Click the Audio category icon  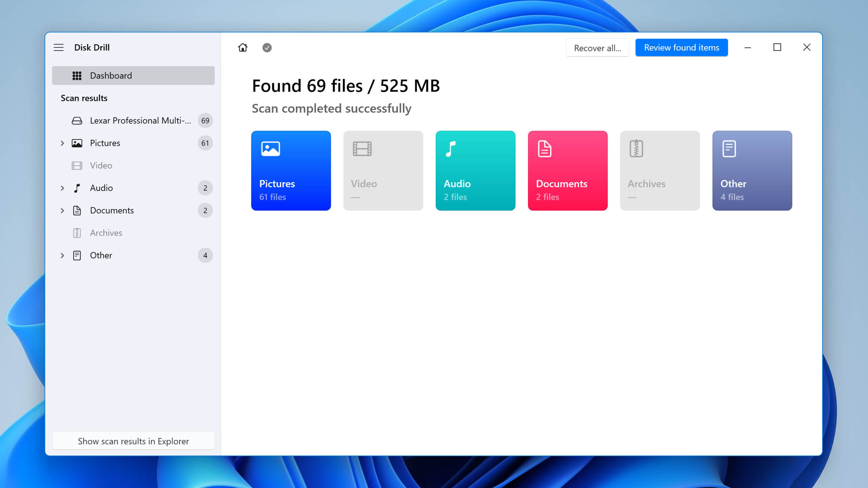click(x=451, y=149)
